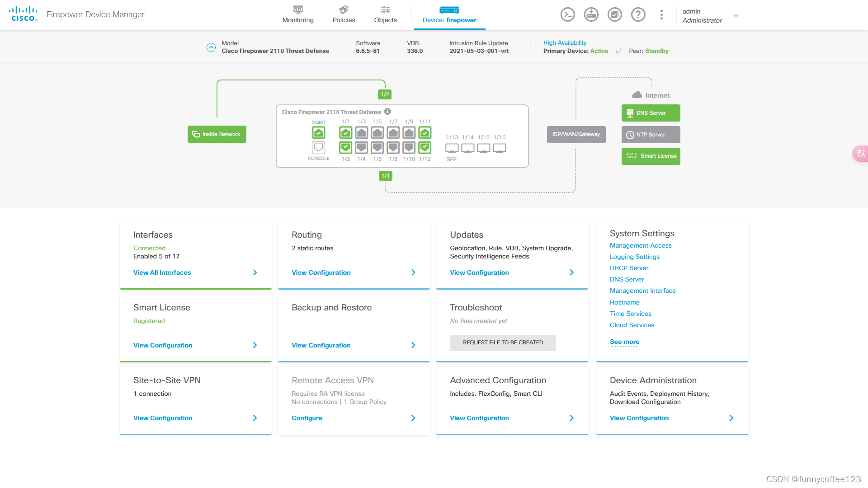
Task: Open the task list icon
Action: [614, 15]
